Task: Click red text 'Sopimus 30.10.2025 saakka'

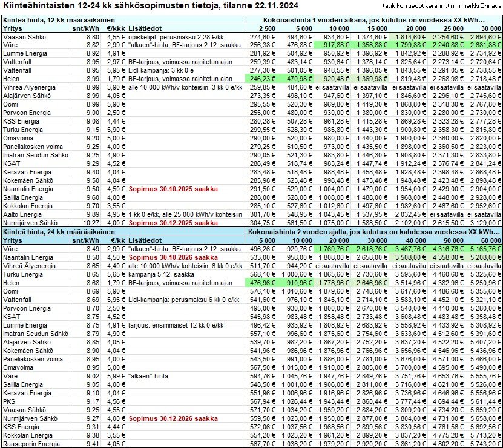Action: [166, 189]
